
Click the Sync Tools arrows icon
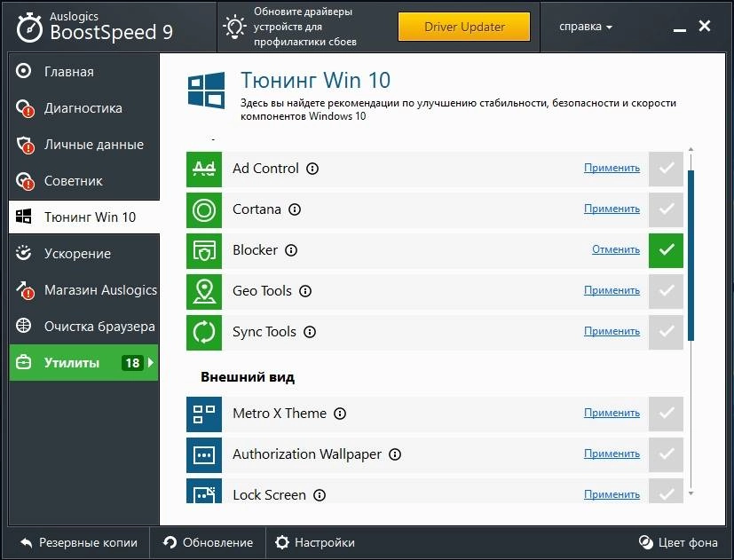click(x=203, y=332)
